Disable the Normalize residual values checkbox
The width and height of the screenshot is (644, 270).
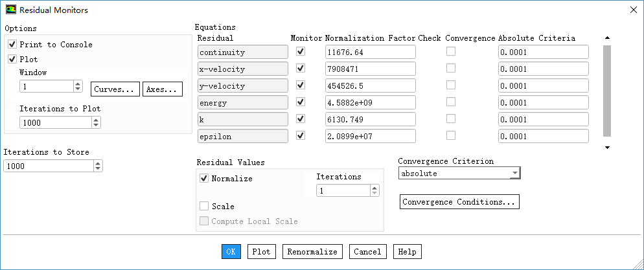click(204, 179)
